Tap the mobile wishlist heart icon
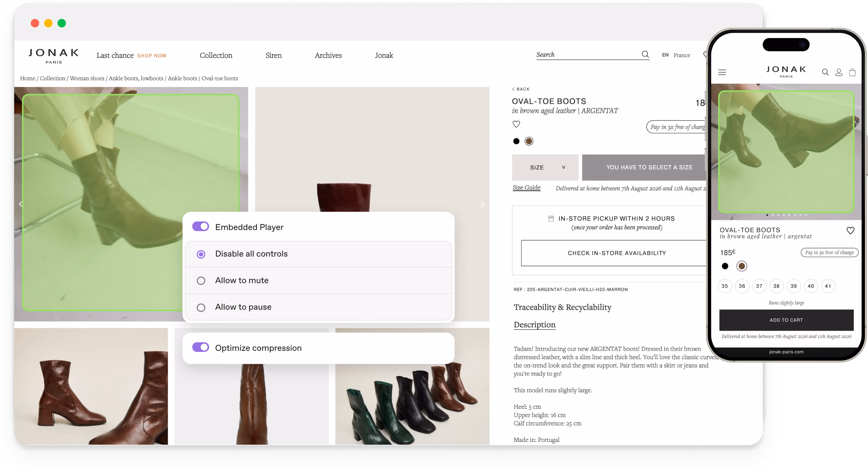This screenshot has width=868, height=471. pyautogui.click(x=850, y=231)
